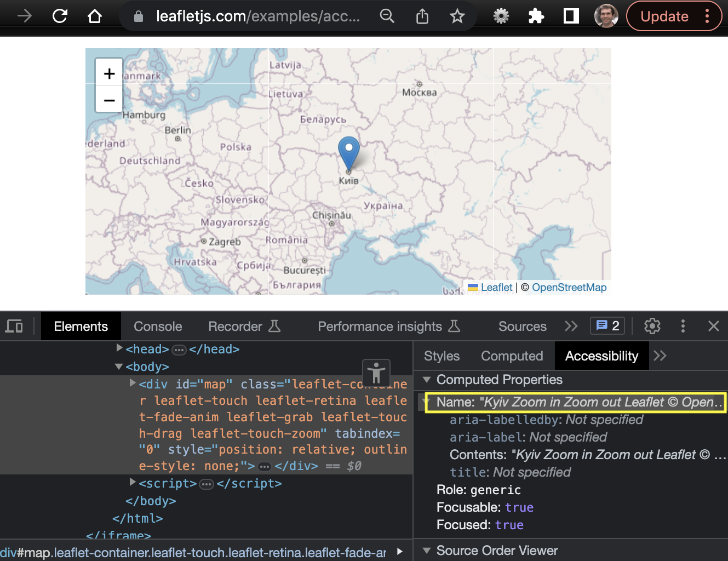Bookmark the page with the star icon
The width and height of the screenshot is (728, 561).
coord(457,16)
